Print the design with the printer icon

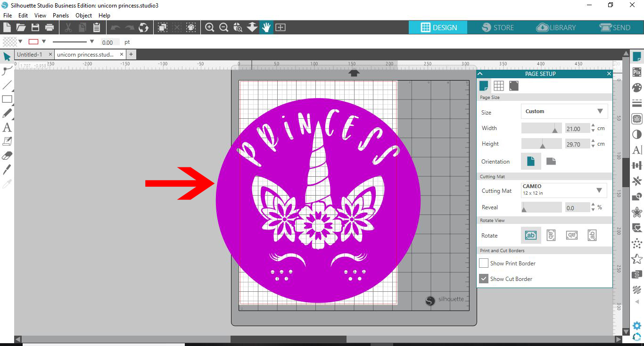coord(49,27)
